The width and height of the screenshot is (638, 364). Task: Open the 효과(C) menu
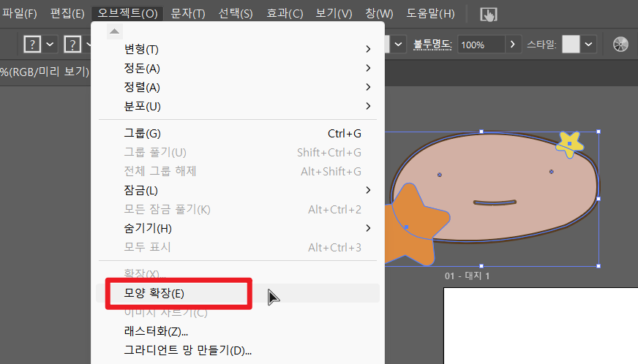pos(285,13)
